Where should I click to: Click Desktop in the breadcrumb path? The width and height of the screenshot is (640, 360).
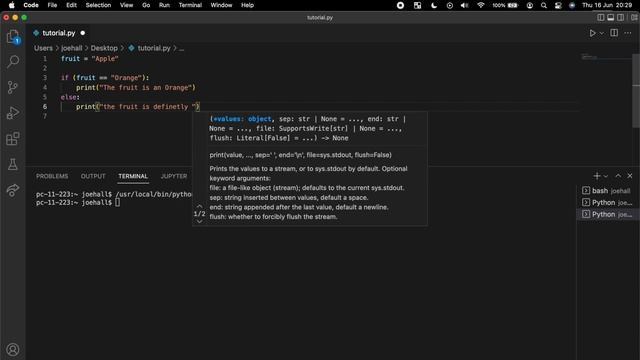tap(104, 48)
